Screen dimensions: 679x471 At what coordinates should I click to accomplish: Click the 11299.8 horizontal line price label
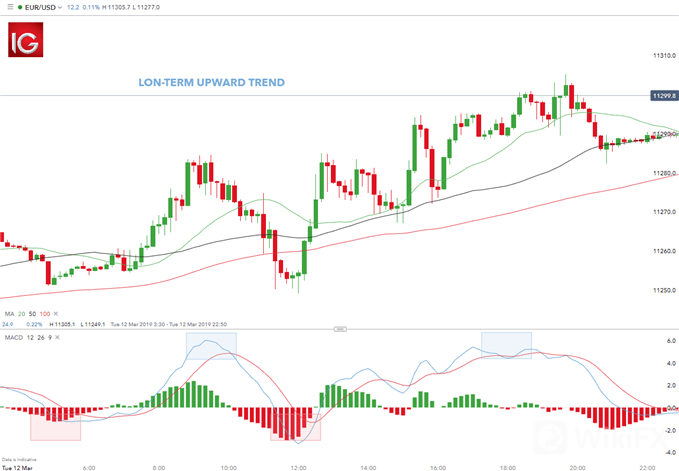tap(662, 95)
